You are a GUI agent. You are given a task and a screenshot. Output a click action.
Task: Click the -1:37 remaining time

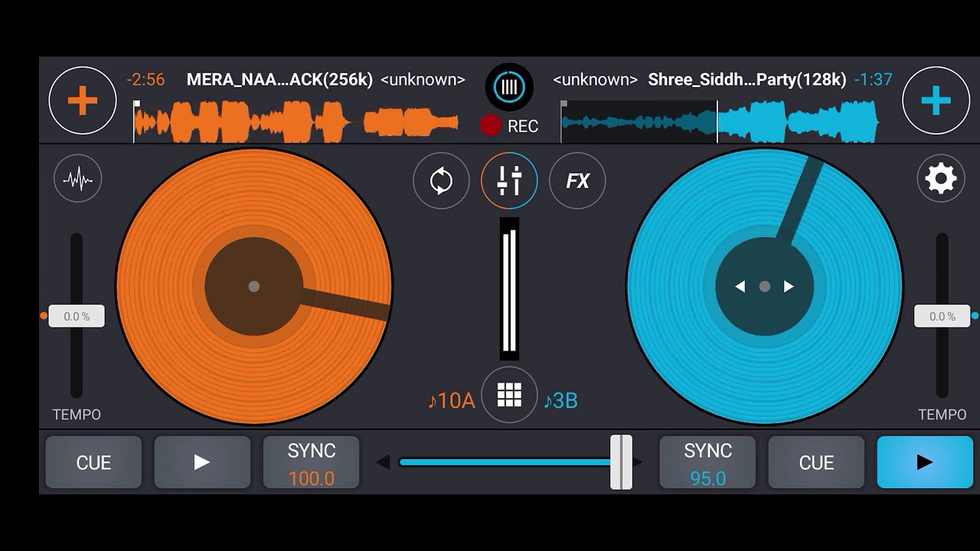pyautogui.click(x=874, y=80)
